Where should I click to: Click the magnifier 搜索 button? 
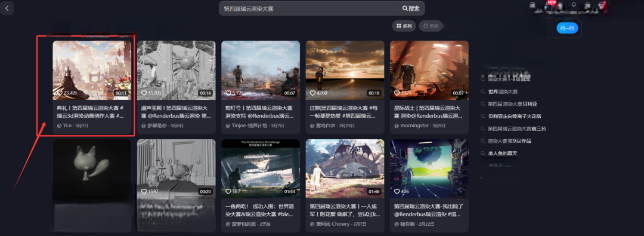[411, 8]
